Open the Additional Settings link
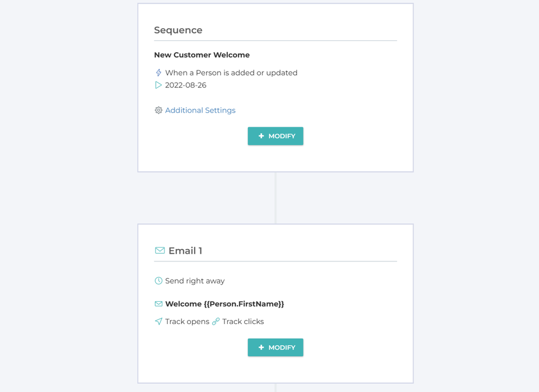The image size is (539, 392). (200, 110)
